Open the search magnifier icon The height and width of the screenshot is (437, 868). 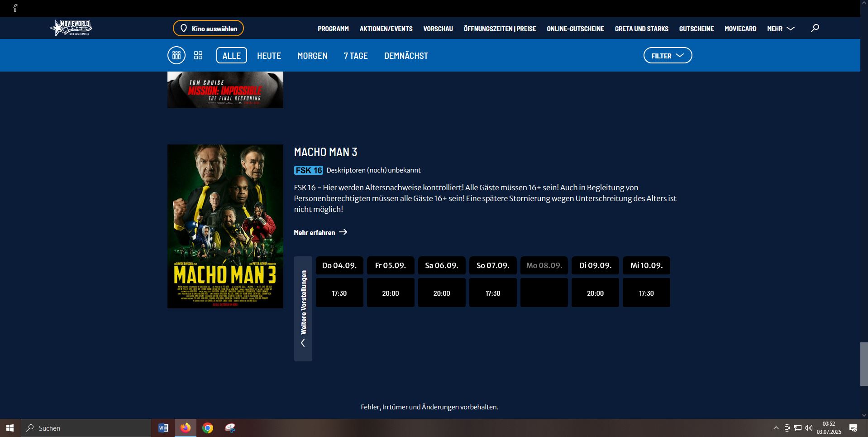(x=815, y=28)
